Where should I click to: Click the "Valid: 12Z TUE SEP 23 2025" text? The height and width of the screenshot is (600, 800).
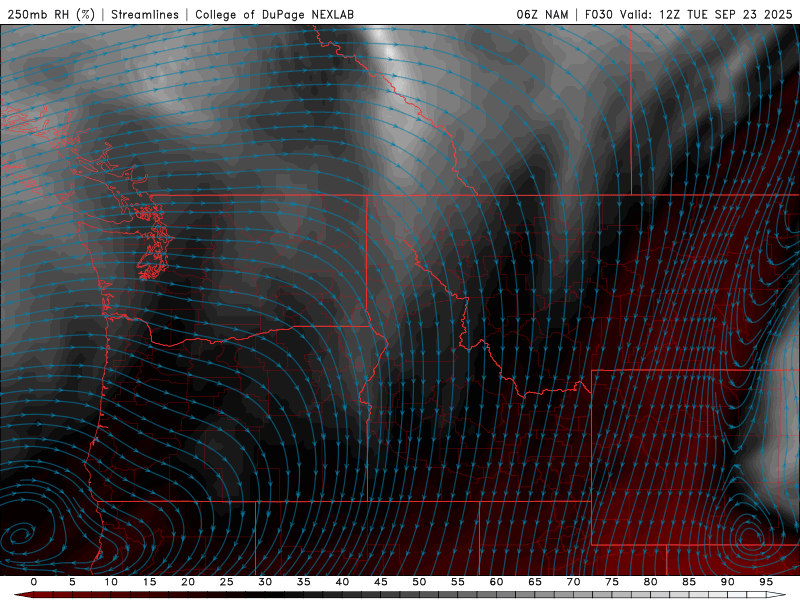click(x=706, y=14)
